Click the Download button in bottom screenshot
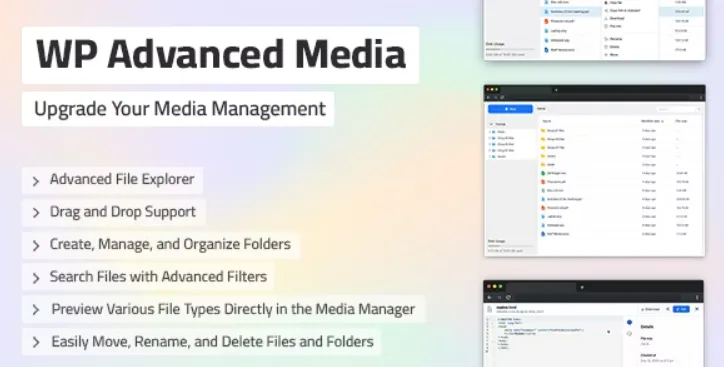The width and height of the screenshot is (724, 367). pos(651,309)
